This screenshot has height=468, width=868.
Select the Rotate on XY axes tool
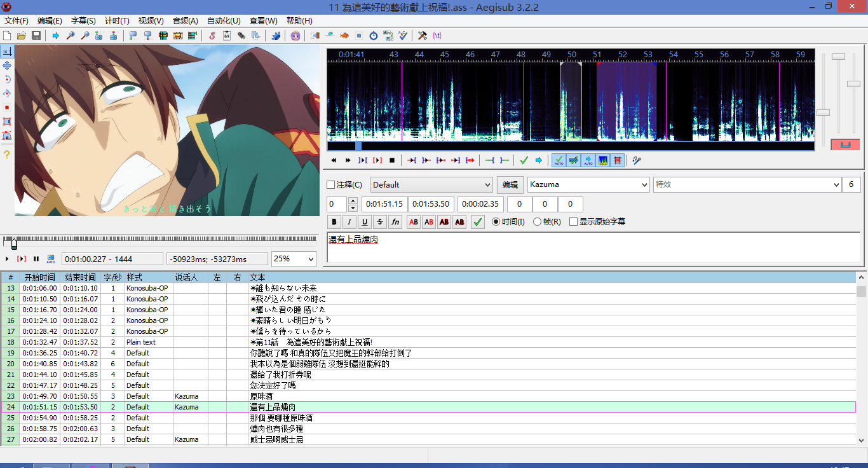point(7,93)
